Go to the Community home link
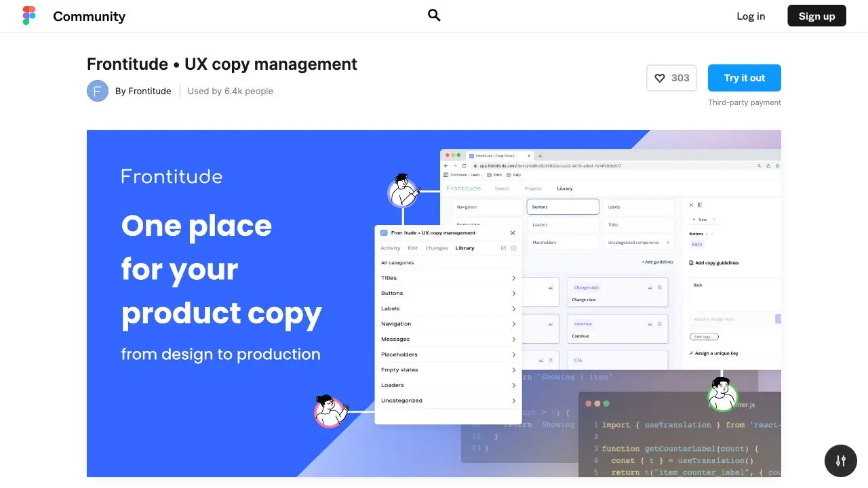Screen dimensions: 868x488 tap(89, 16)
